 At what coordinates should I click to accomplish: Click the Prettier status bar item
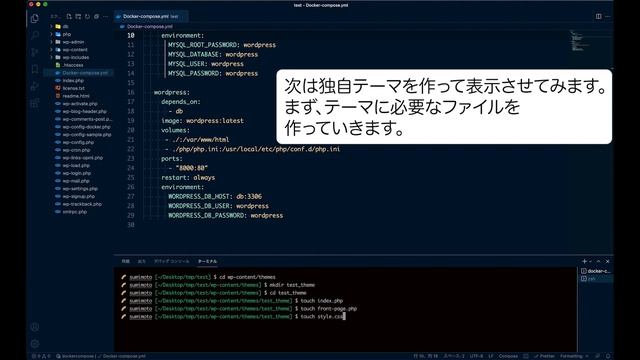coord(544,356)
